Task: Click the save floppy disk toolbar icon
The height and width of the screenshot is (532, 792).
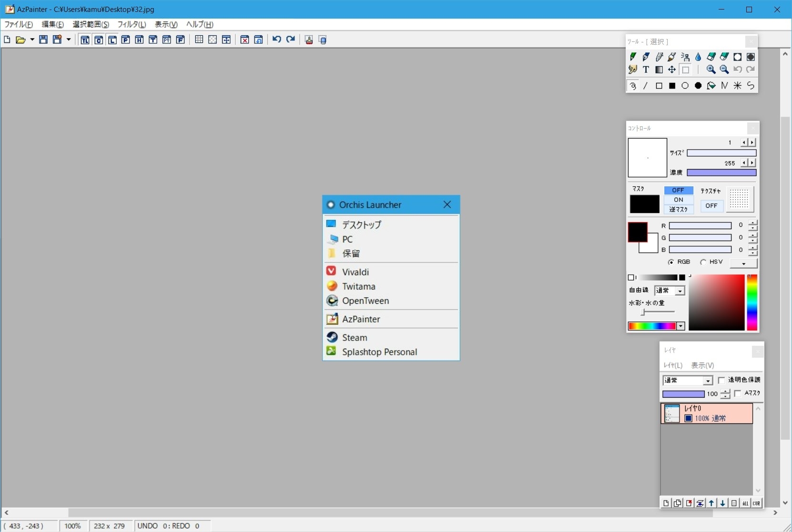Action: pos(43,40)
